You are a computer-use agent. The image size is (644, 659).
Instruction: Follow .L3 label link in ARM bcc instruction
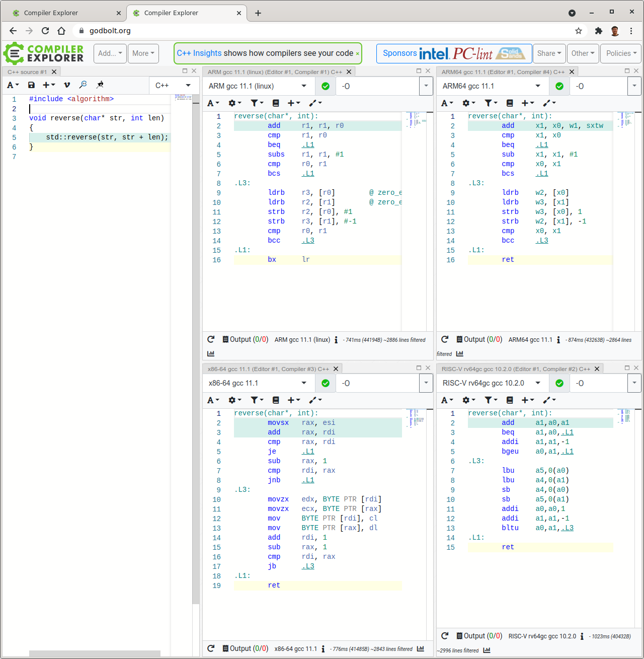308,241
